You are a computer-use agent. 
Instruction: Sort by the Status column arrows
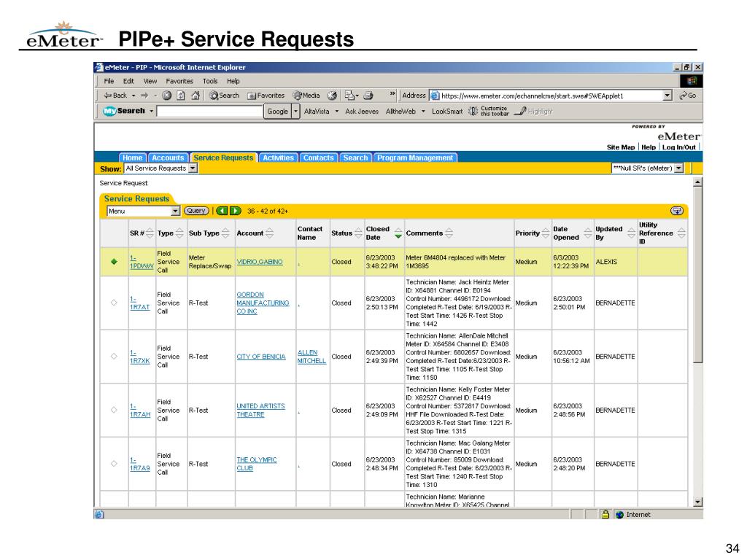point(358,233)
